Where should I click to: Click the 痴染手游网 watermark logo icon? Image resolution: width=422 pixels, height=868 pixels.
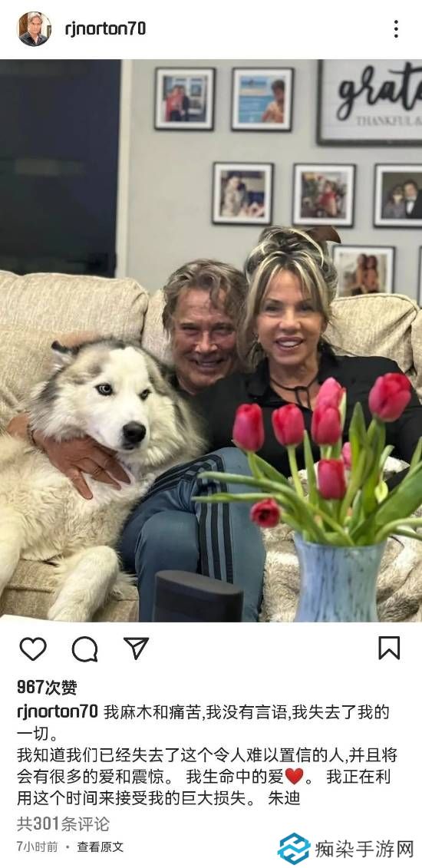(294, 849)
